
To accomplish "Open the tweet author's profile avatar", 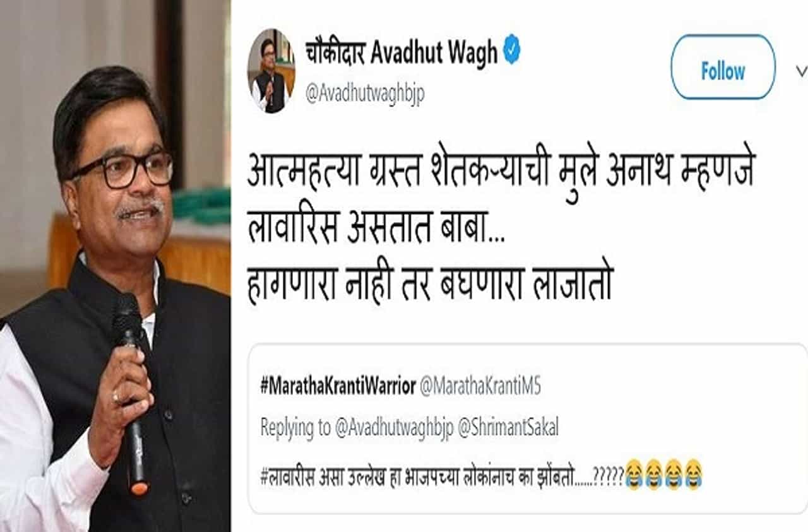I will click(271, 71).
